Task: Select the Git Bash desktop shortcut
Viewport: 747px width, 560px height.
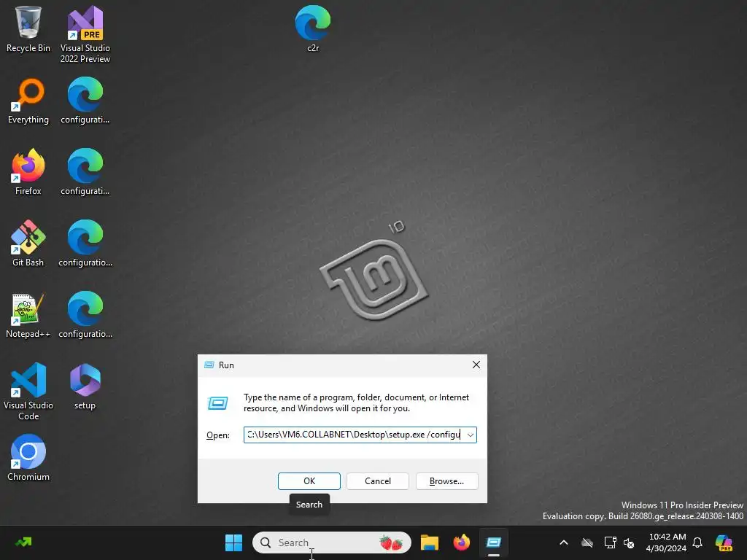Action: [x=28, y=244]
